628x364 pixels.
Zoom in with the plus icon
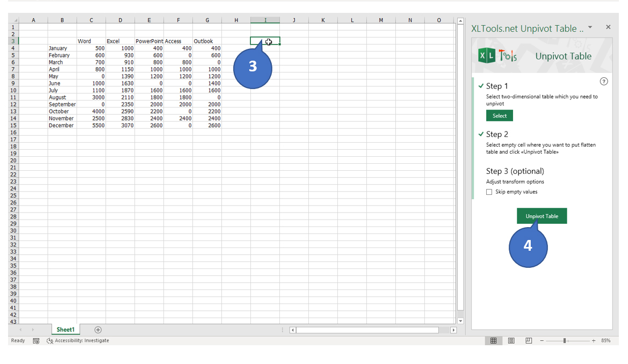(x=594, y=341)
